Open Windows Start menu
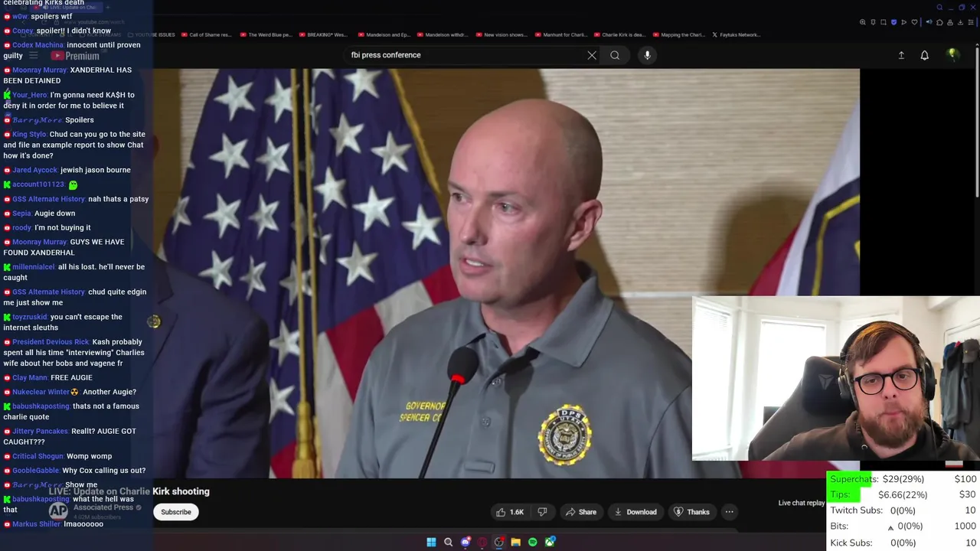Screen dimensions: 980x551 point(431,542)
